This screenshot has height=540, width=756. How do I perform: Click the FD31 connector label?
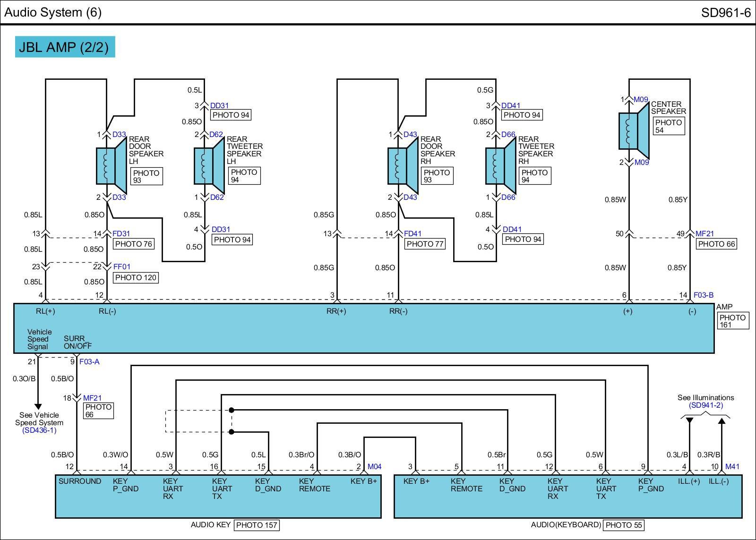click(121, 233)
